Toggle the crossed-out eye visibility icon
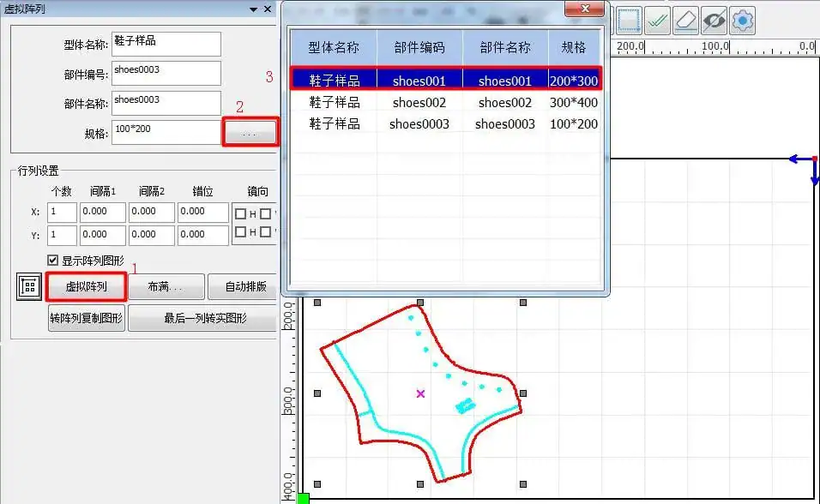 click(714, 21)
